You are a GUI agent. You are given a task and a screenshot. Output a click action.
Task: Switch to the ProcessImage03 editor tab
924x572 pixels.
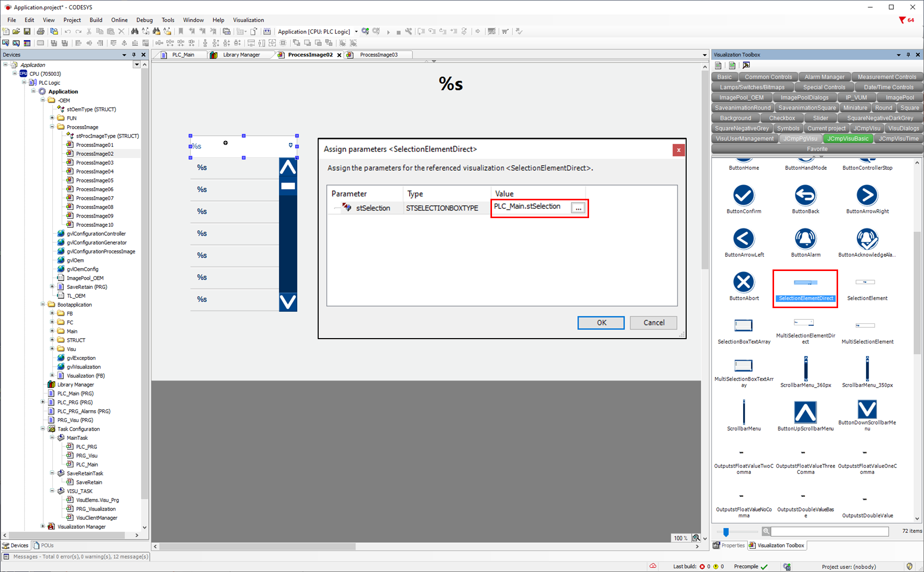tap(378, 55)
